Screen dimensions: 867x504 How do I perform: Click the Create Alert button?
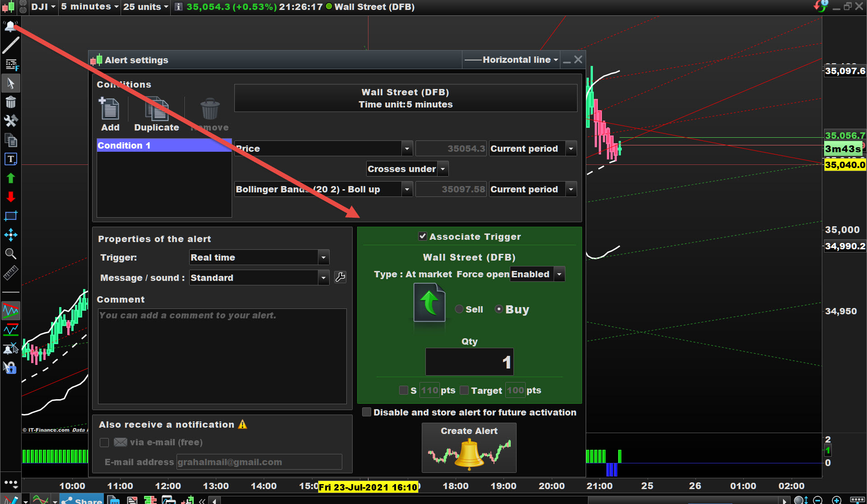[469, 447]
